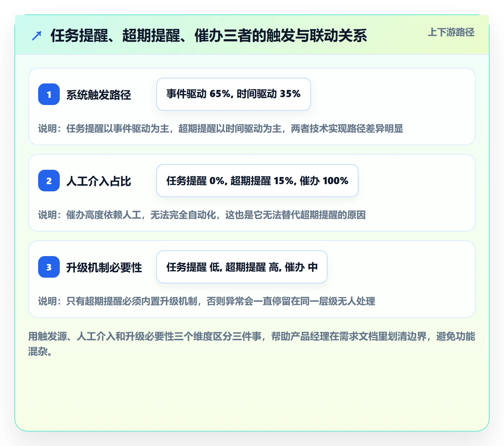Click the number 3 badge for 升级机制必要性
Image resolution: width=504 pixels, height=446 pixels.
click(49, 267)
